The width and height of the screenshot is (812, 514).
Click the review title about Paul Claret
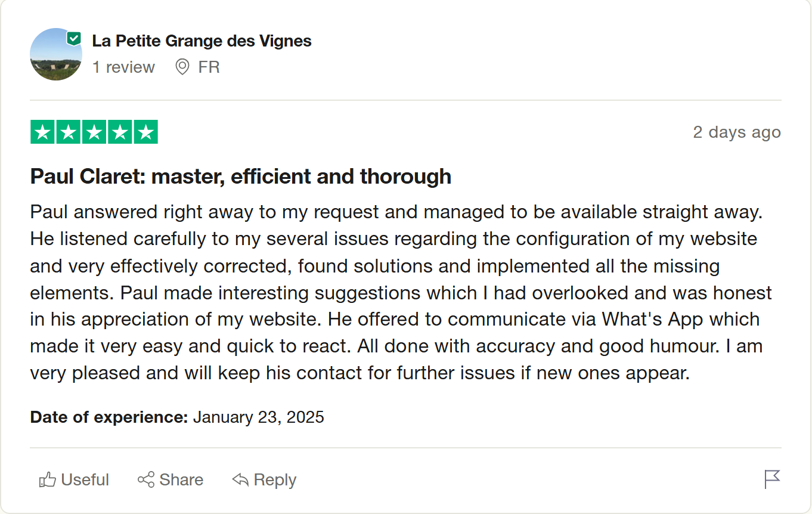pos(240,177)
